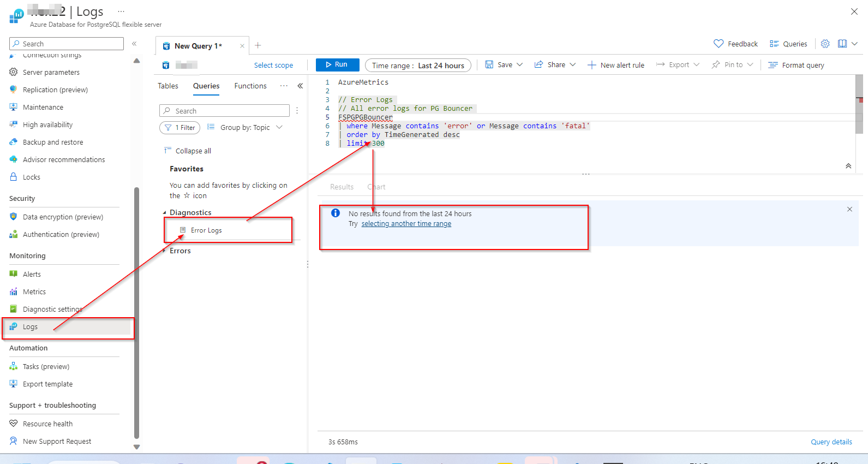Collapse the query editor with chevrons
This screenshot has width=868, height=464.
point(848,166)
